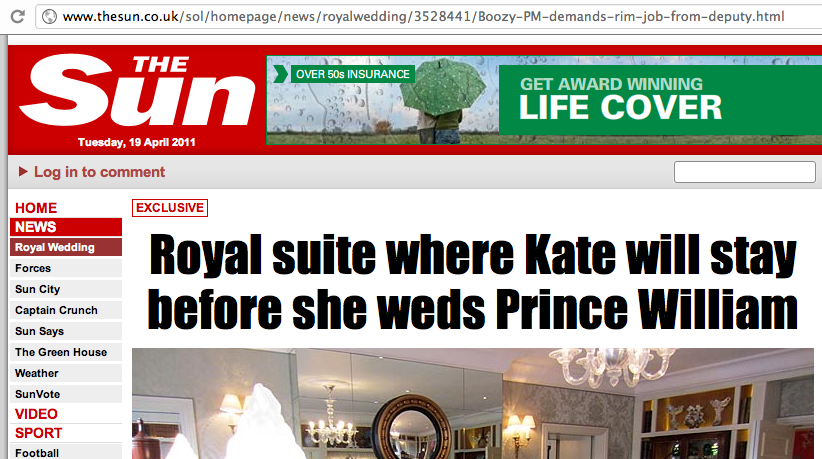
Task: Click The Sun logo
Action: point(137,91)
